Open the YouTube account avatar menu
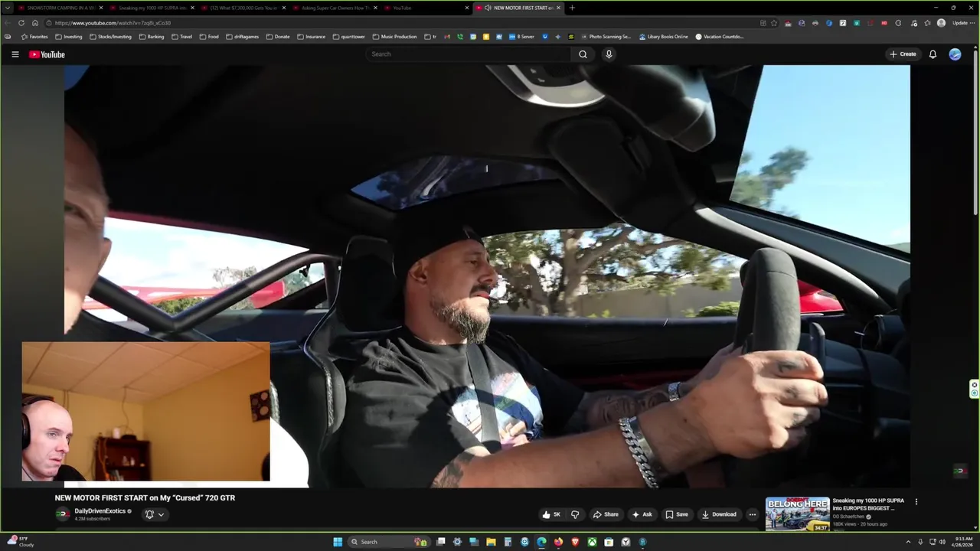The height and width of the screenshot is (551, 980). (955, 54)
